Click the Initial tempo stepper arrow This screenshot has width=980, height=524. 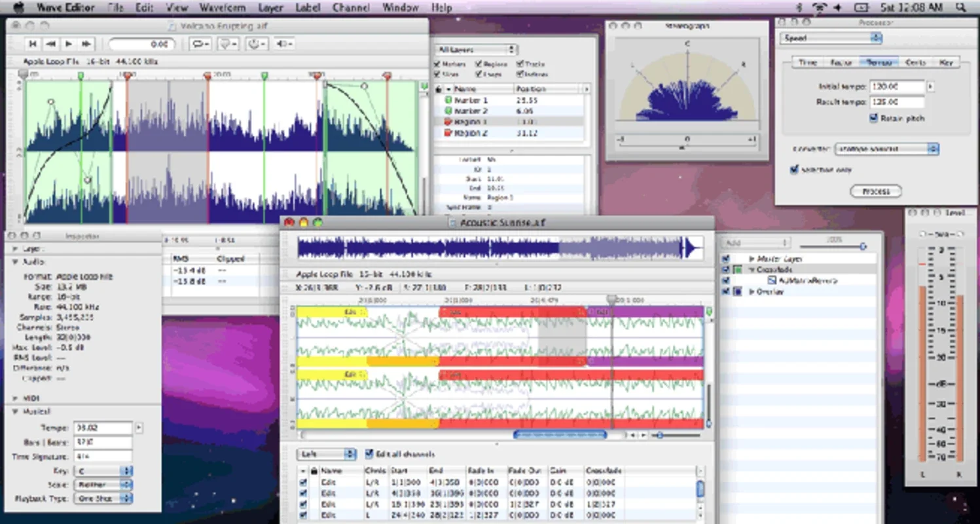(x=930, y=86)
